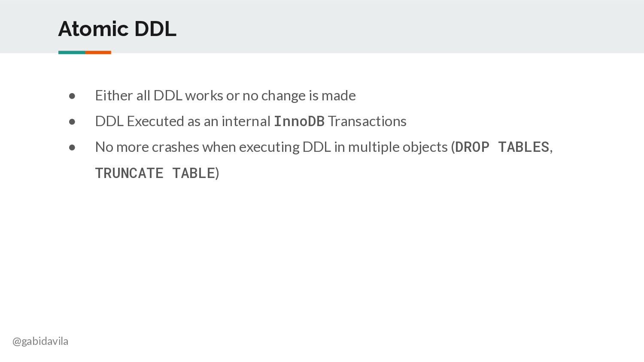Click the "TRUNCATE TABLE" code text
Screen dimensions: 644x362
155,173
